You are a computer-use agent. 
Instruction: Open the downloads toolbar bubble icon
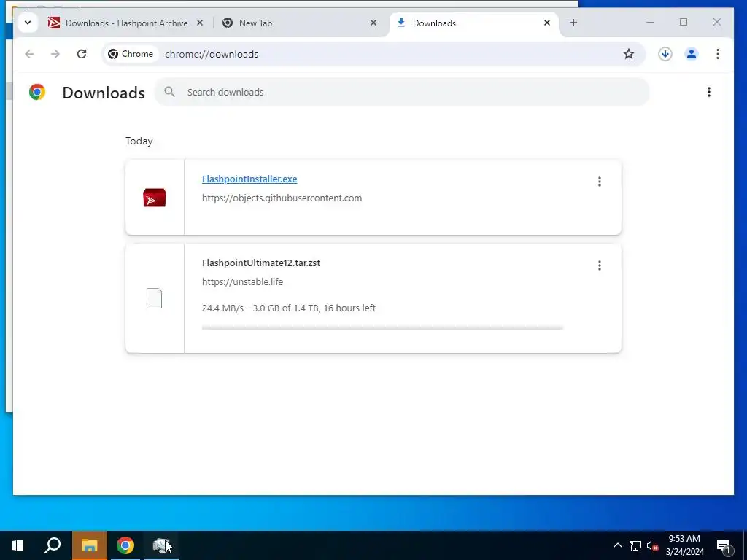[x=665, y=54]
